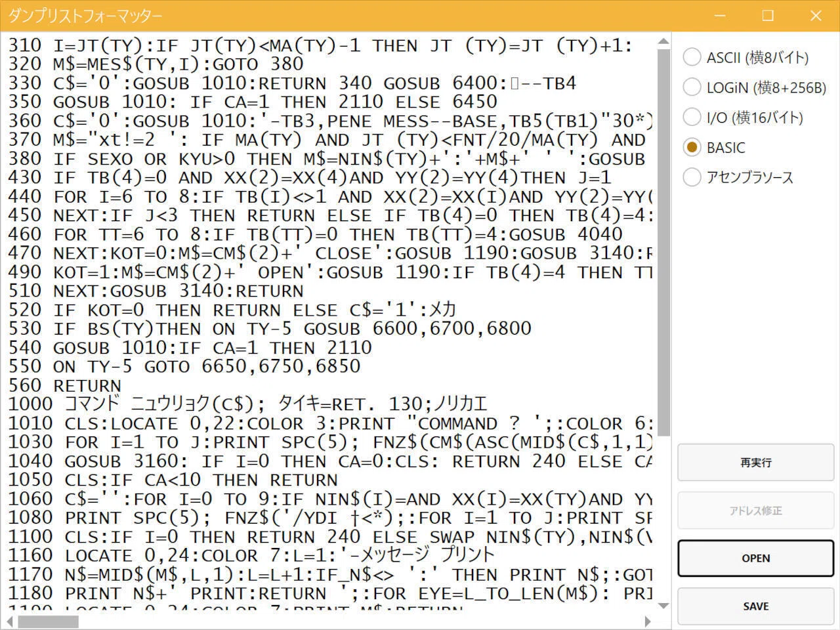
Task: Minimize the ダンプリストフォーマッター window
Action: coord(720,16)
